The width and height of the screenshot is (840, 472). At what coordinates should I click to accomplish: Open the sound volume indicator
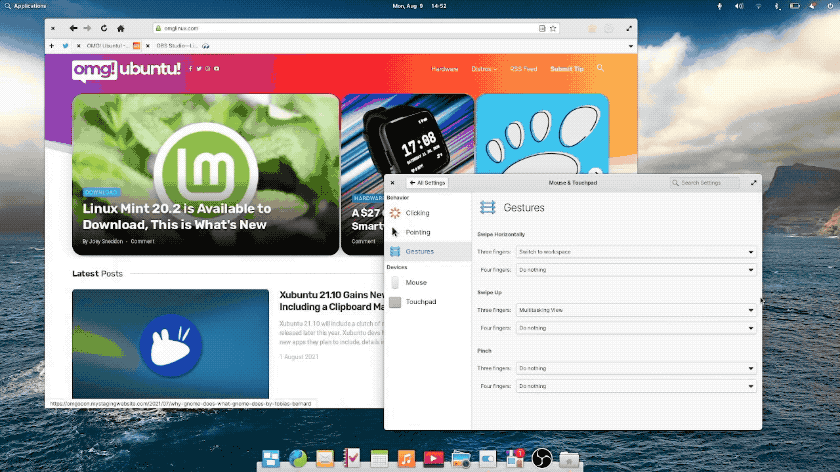point(739,6)
